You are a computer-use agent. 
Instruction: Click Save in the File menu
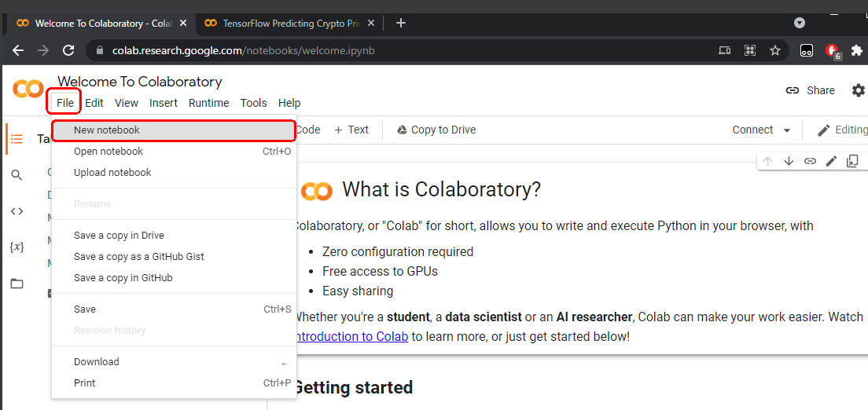(174, 309)
